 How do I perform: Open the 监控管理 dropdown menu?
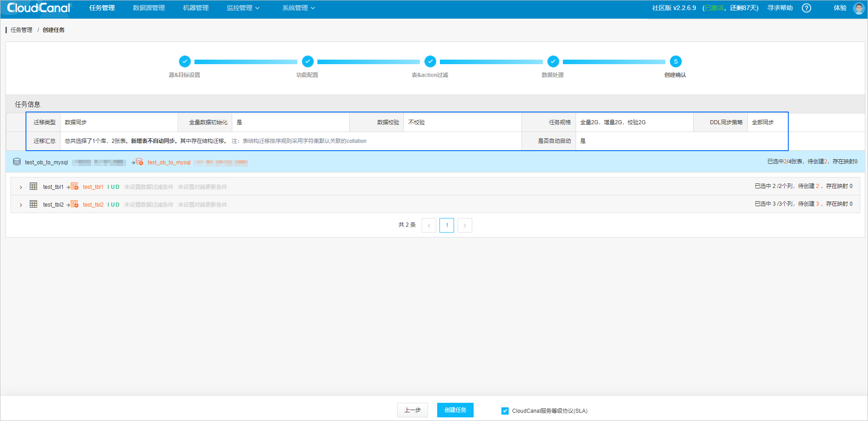click(x=243, y=8)
